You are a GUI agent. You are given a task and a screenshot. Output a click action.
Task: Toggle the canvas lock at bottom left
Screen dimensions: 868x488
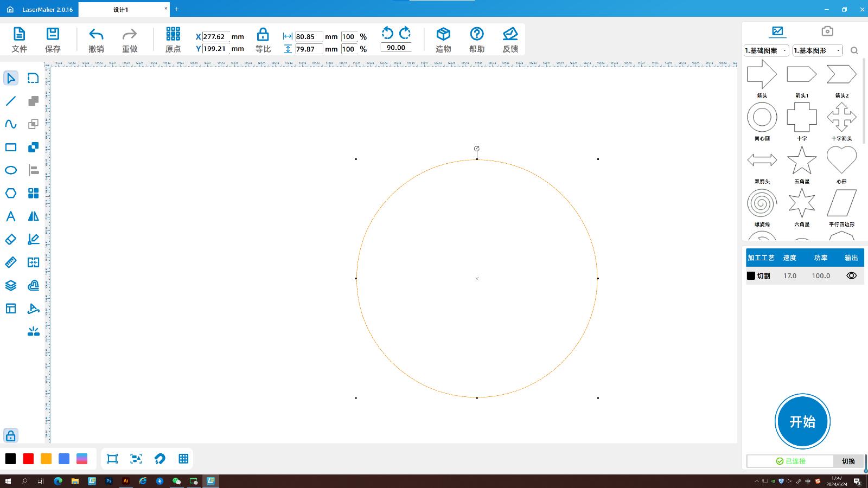(11, 436)
